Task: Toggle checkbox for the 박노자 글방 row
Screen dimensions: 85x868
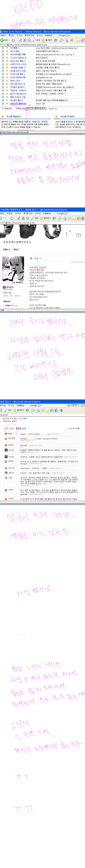Action: 3,51
